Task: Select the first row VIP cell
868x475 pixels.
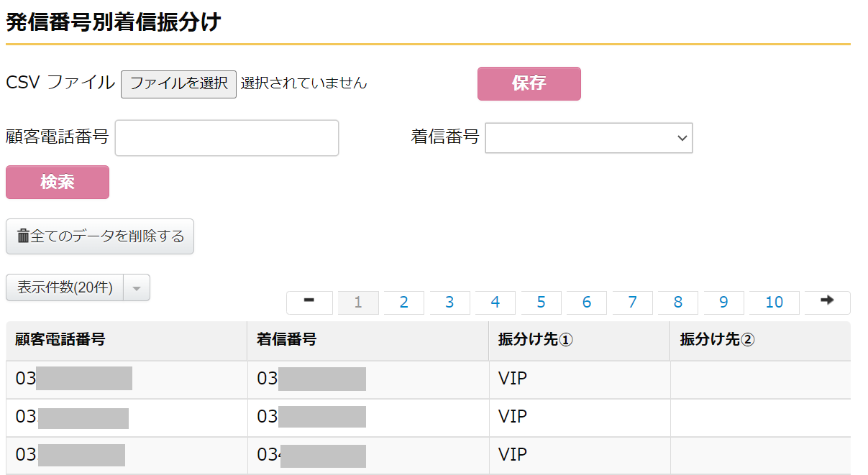Action: pos(512,378)
